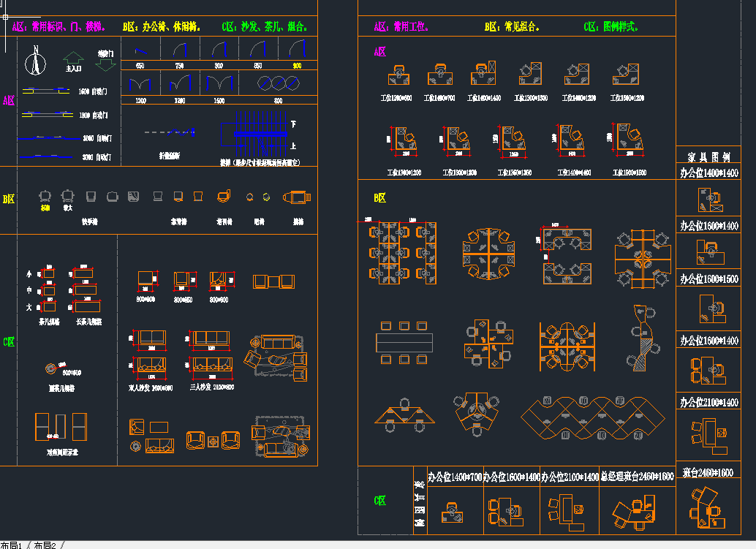
Task: Select the north arrow compass symbol
Action: 35,61
